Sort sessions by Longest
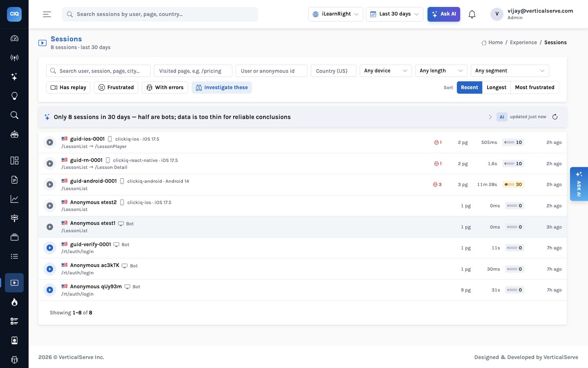 click(x=497, y=88)
